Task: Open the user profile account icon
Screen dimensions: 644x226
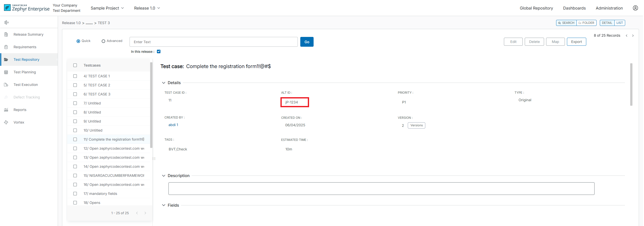Action: pos(635,8)
